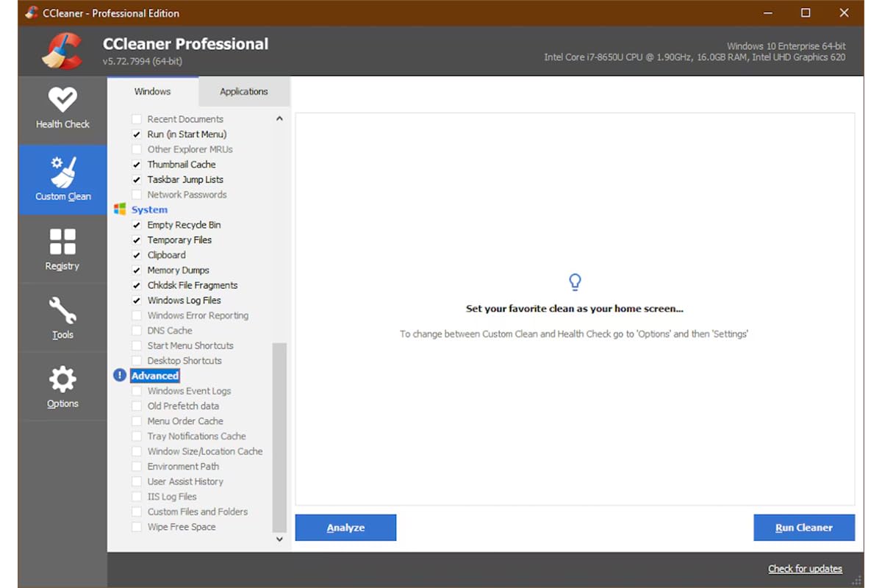The width and height of the screenshot is (882, 588).
Task: Open the Options gear section
Action: click(x=62, y=387)
